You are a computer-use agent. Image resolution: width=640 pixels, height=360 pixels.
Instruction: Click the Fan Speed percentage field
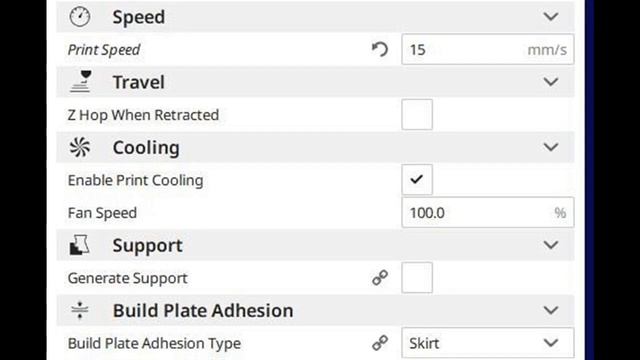click(x=488, y=212)
